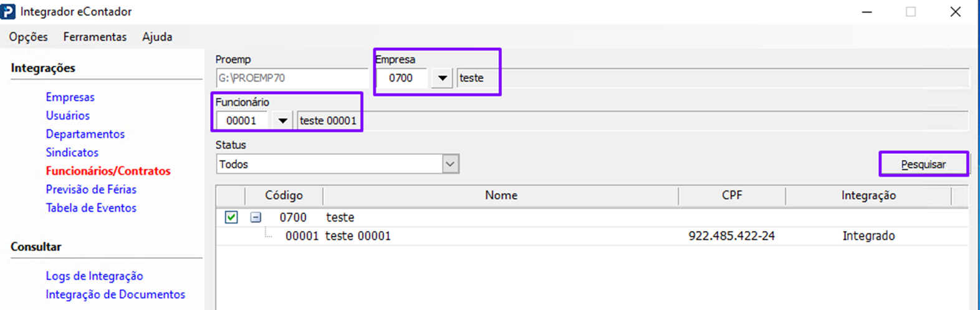
Task: Click the Empresa code input field
Action: coord(402,78)
